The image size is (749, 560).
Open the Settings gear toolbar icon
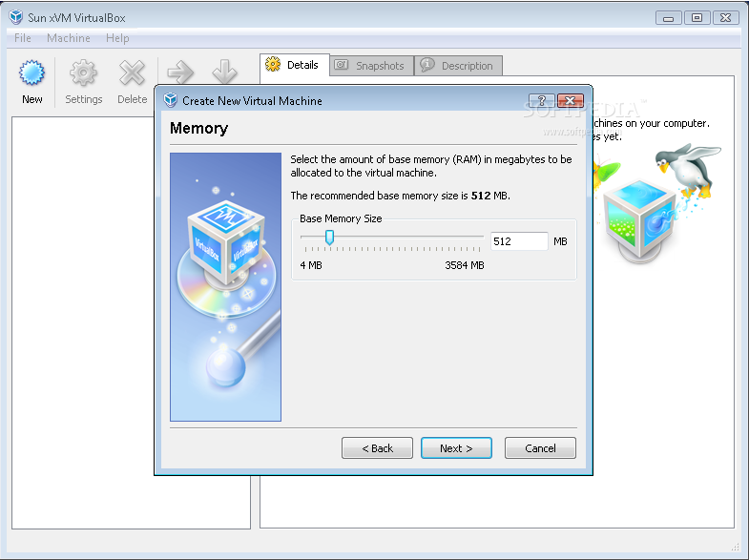coord(83,73)
